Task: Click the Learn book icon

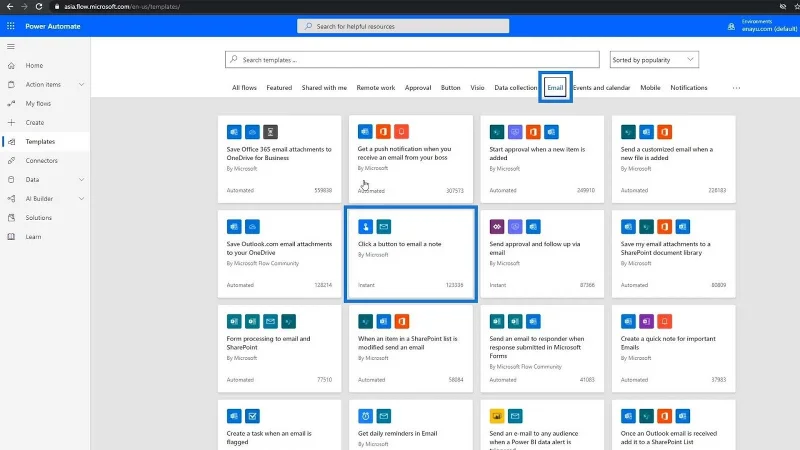Action: point(11,237)
